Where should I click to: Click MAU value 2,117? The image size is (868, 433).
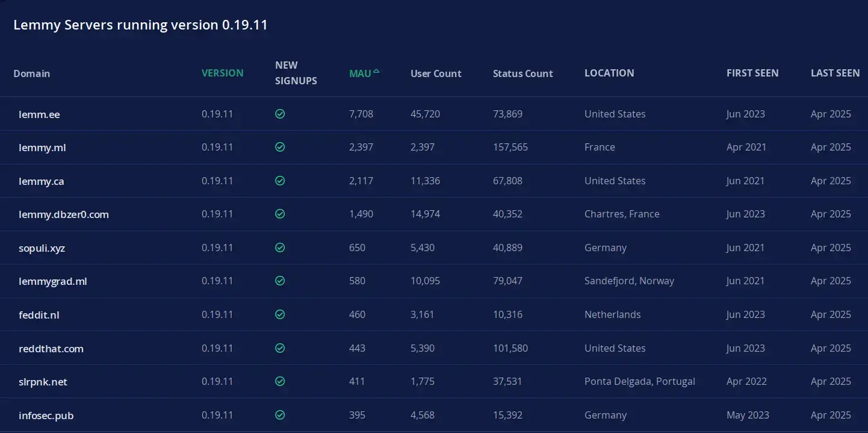point(361,181)
